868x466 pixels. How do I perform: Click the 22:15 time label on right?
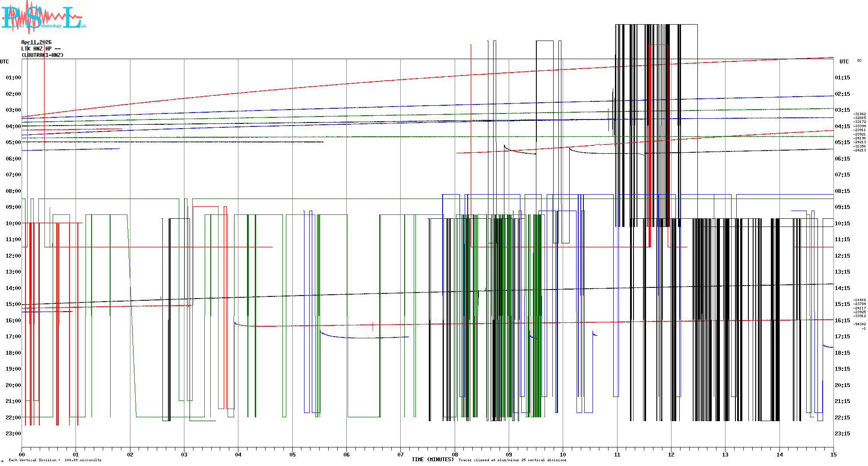pyautogui.click(x=842, y=418)
